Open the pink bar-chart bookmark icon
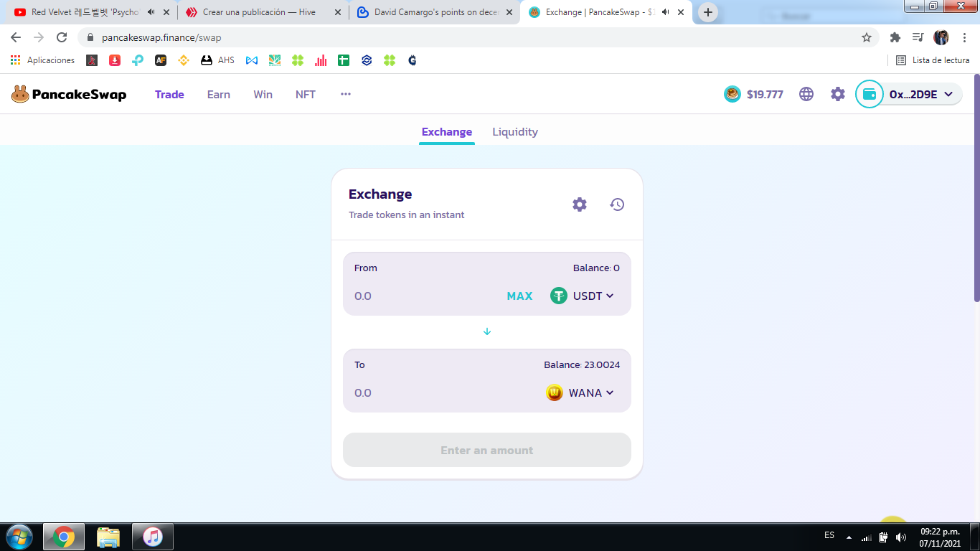This screenshot has width=980, height=551. [x=321, y=60]
